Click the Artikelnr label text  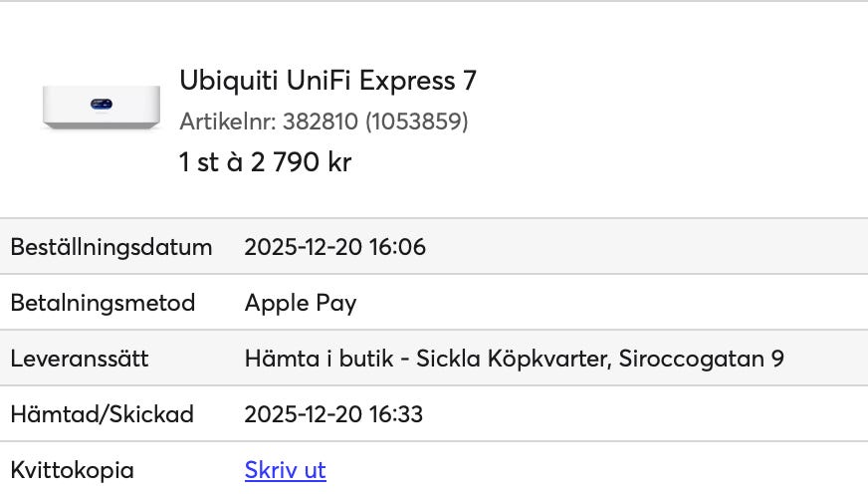click(x=227, y=122)
